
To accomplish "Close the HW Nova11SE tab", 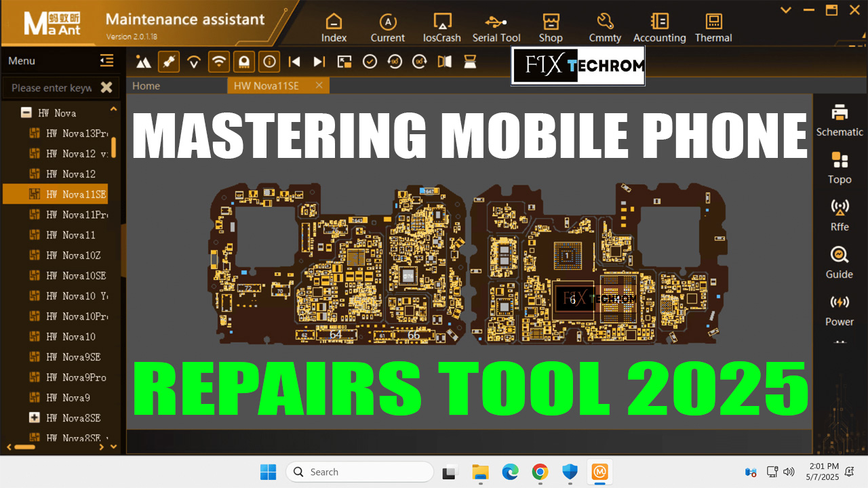I will coord(319,85).
